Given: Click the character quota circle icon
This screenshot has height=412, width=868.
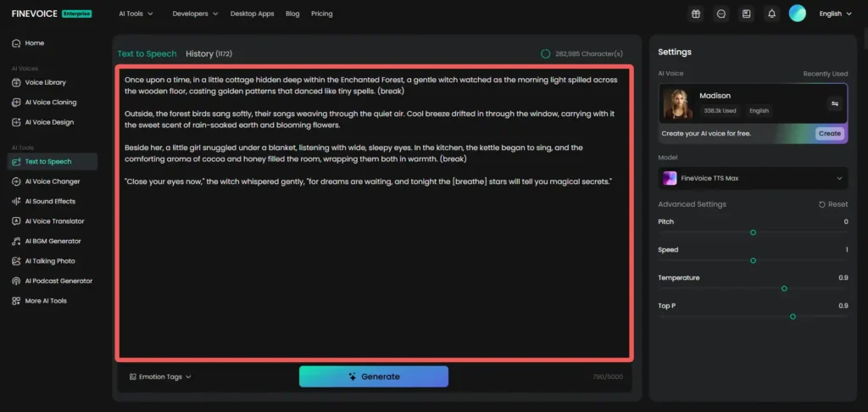Looking at the screenshot, I should (x=545, y=53).
